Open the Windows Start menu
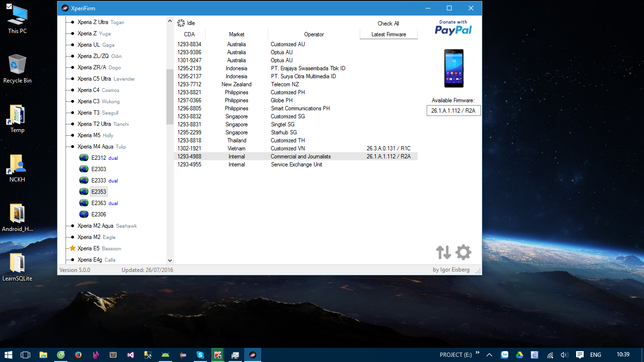Viewport: 644px width, 362px height. coord(8,355)
